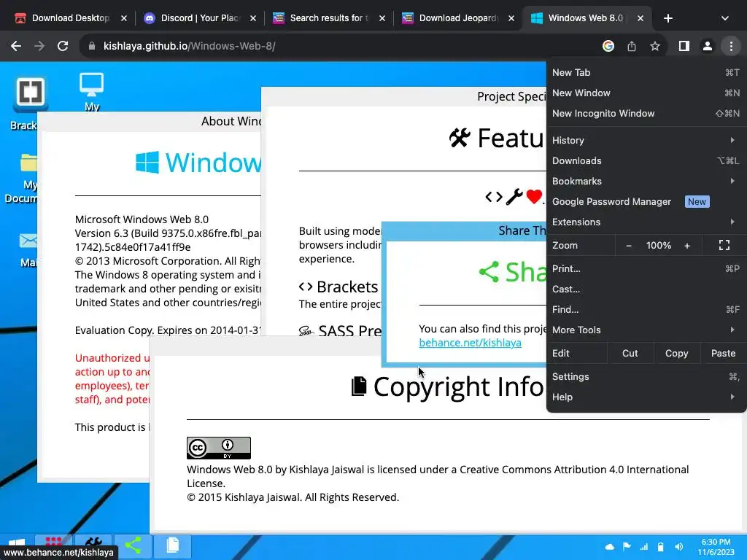Select New Tab in Chrome menu
Screen dimensions: 747x560
point(646,72)
